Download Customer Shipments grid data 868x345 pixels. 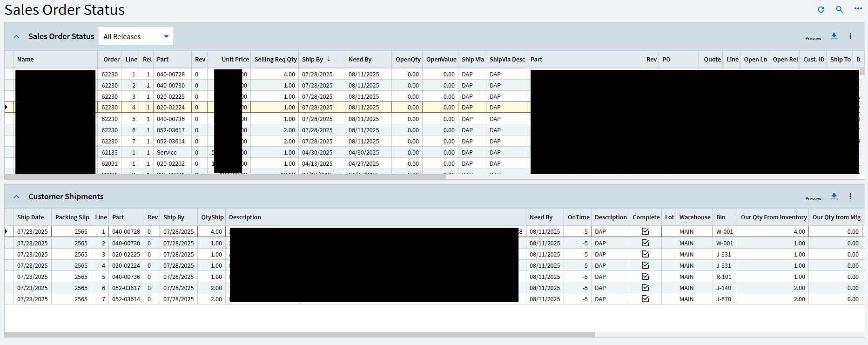[834, 196]
